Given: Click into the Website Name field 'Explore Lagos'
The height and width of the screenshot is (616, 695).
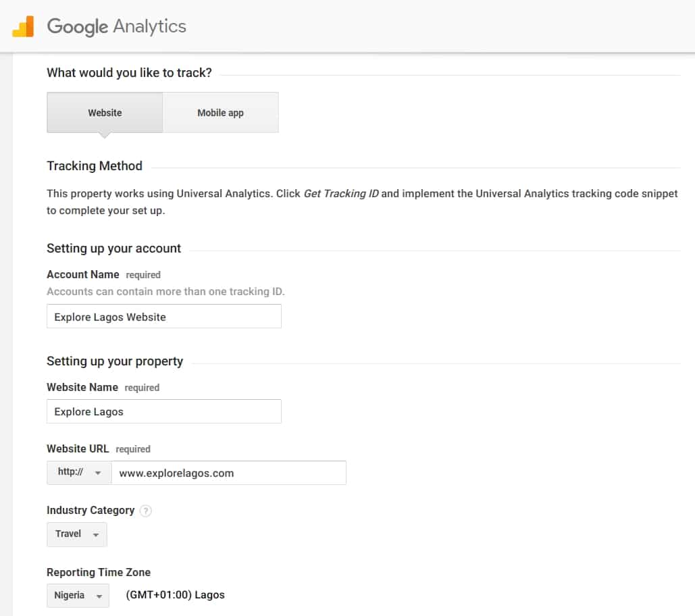Looking at the screenshot, I should tap(164, 411).
